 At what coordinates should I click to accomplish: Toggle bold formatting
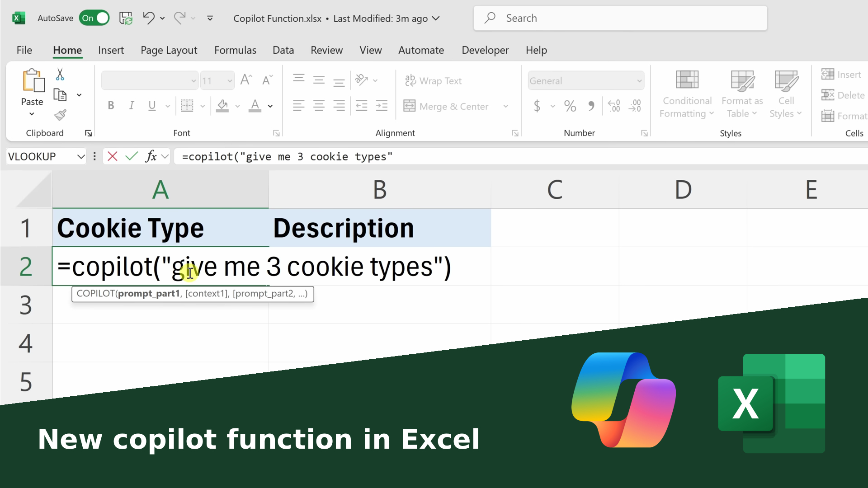click(111, 105)
